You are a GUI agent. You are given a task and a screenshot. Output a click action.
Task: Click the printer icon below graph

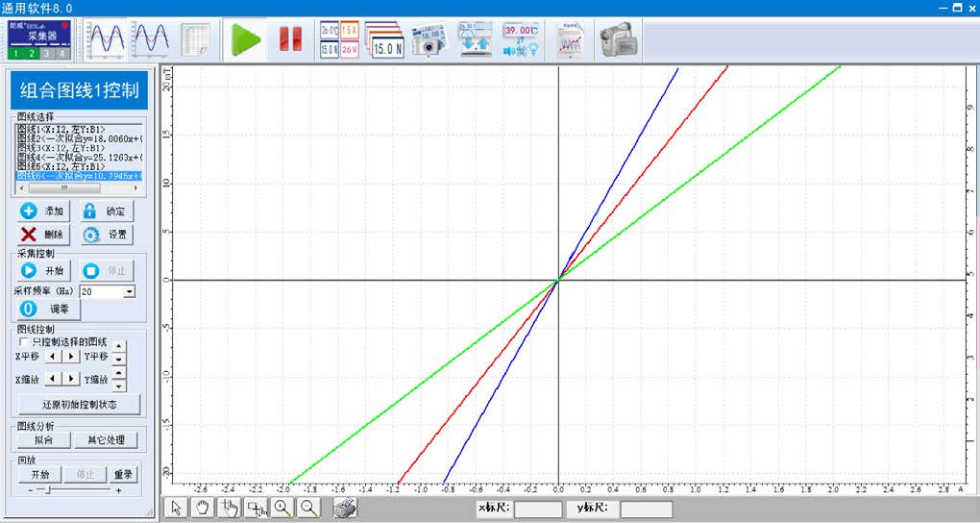tap(345, 509)
